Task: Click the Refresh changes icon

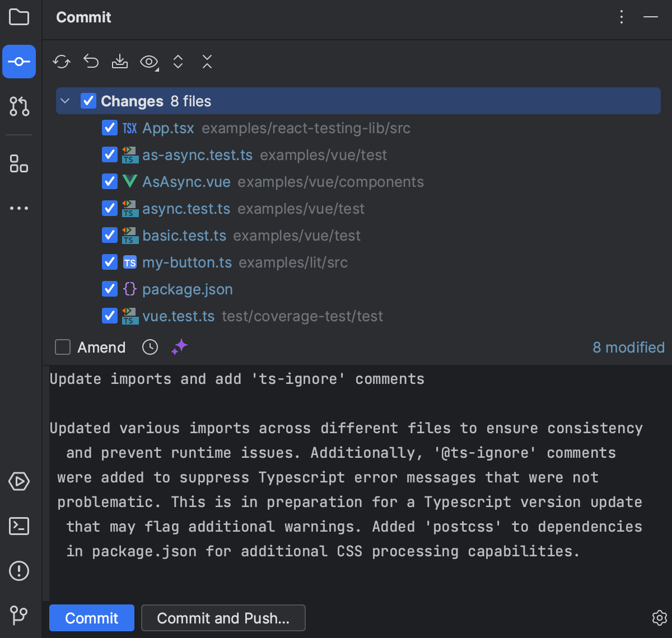Action: click(62, 62)
